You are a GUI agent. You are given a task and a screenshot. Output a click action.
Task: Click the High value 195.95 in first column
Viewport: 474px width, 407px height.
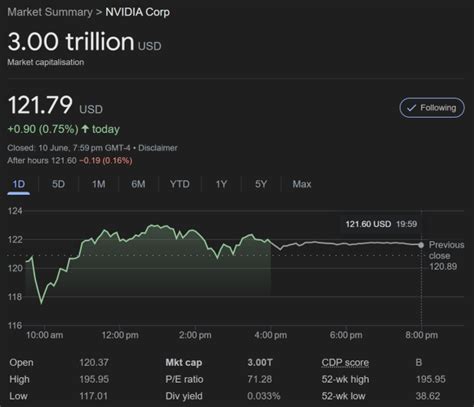(94, 379)
